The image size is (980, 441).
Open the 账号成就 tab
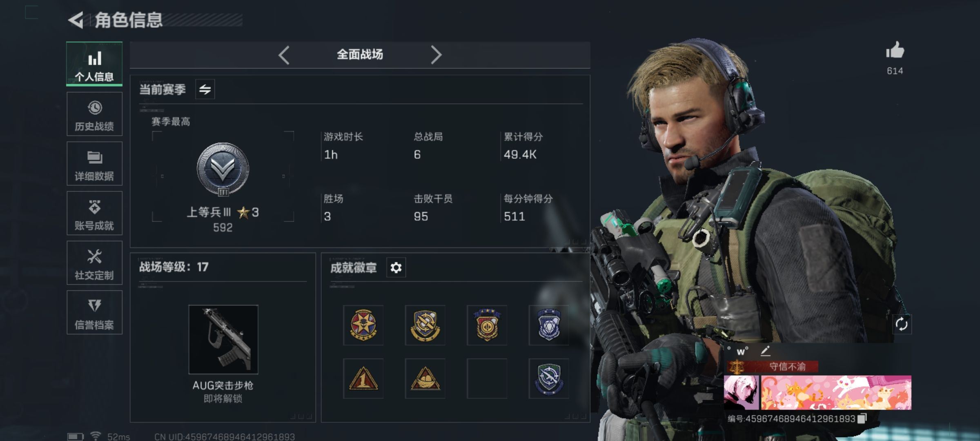(94, 213)
